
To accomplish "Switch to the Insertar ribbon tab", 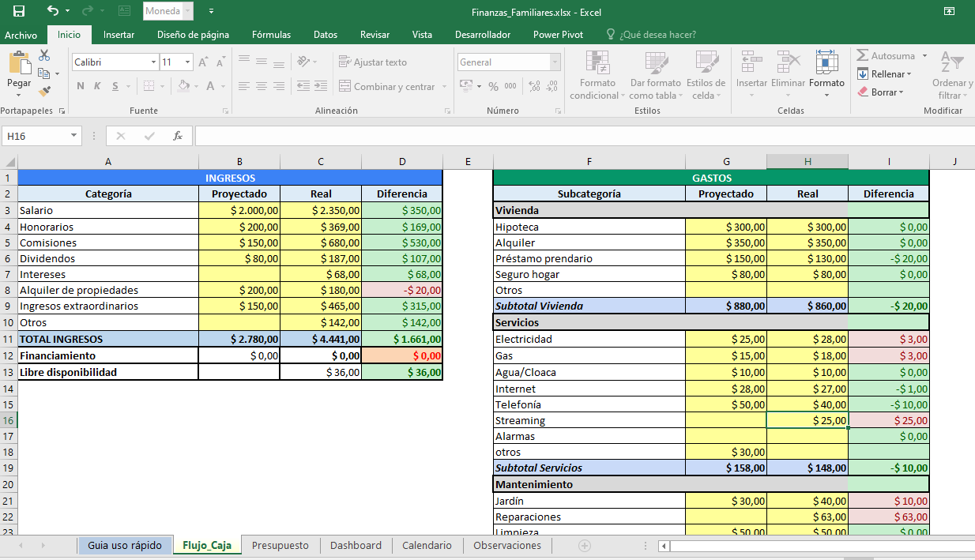I will click(119, 35).
